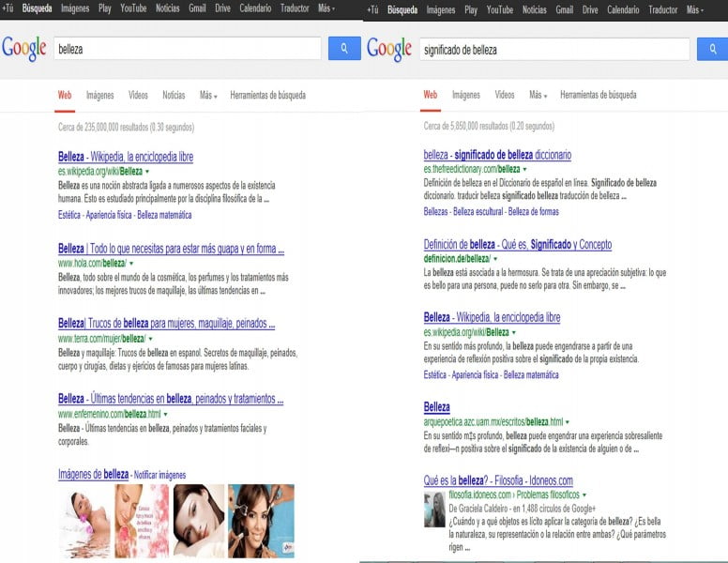The width and height of the screenshot is (728, 563).
Task: Click 'Belleza de formas' sitelink in right results
Action: [534, 212]
